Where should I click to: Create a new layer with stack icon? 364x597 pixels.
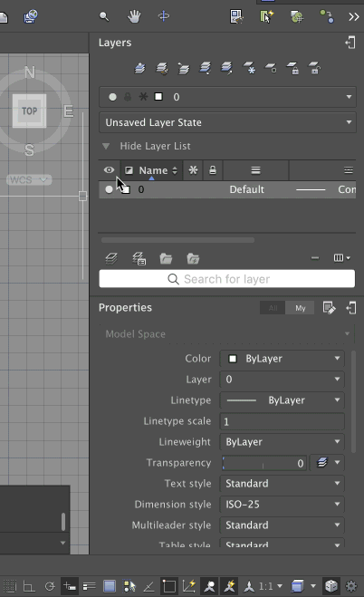[111, 258]
